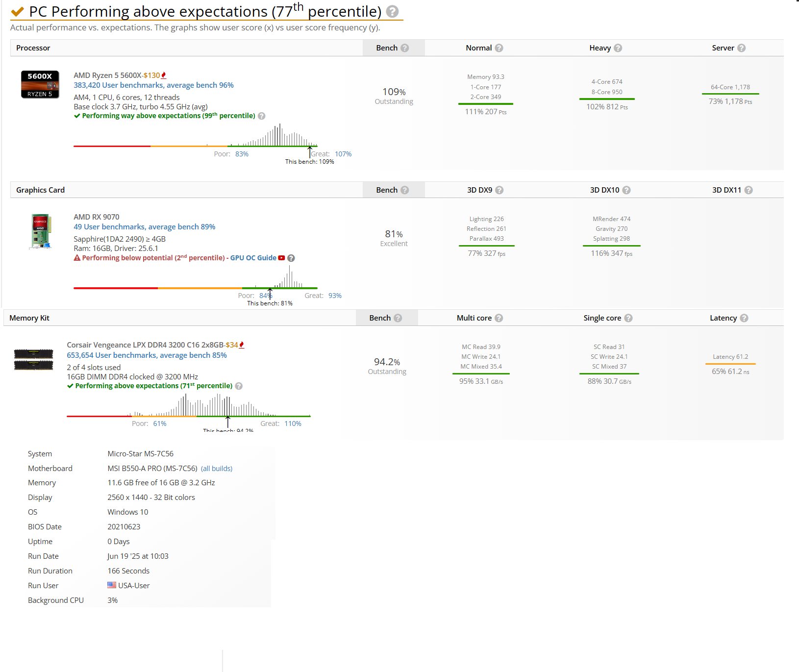Viewport: 799px width, 672px height.
Task: Click the help icon beside PC percentile heading
Action: [x=392, y=11]
